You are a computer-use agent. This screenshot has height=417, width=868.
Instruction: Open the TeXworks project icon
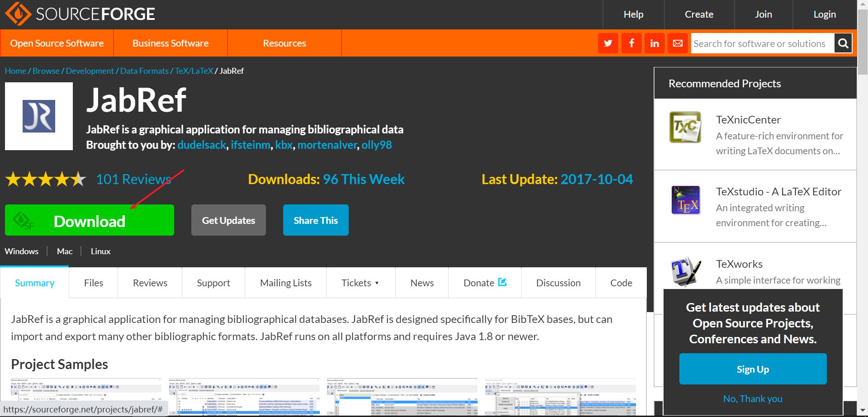(x=686, y=272)
